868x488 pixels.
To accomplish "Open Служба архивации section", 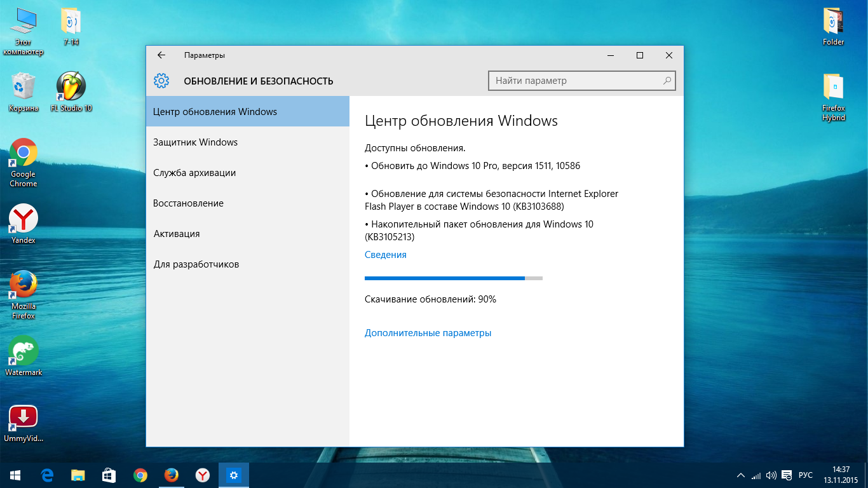I will (248, 172).
